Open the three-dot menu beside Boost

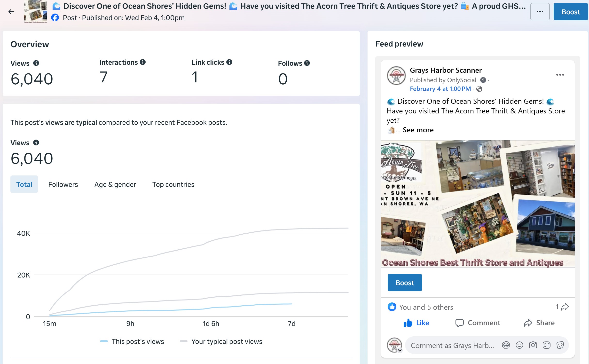[540, 12]
